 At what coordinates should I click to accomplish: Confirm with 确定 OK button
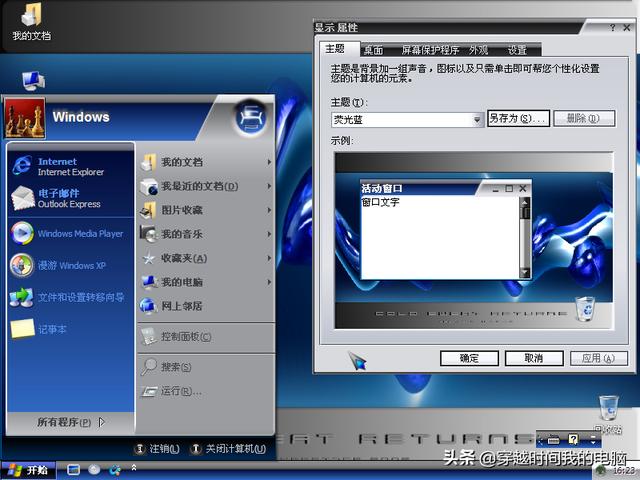469,358
